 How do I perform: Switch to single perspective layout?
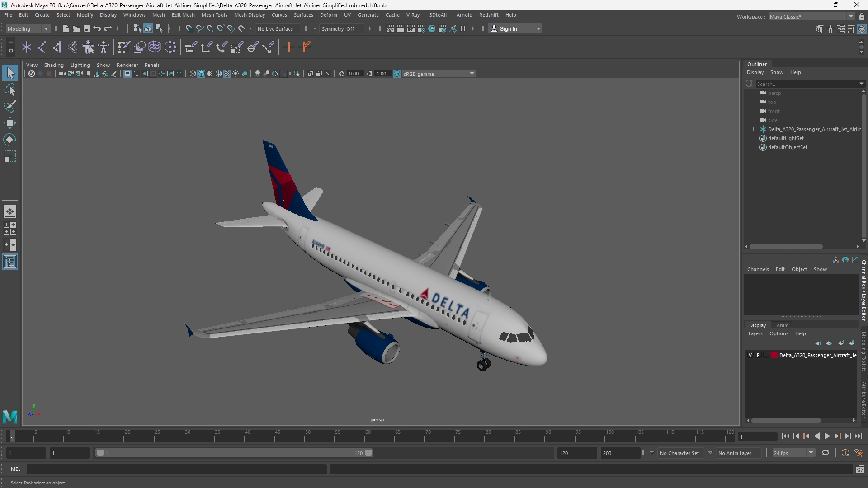pos(10,211)
